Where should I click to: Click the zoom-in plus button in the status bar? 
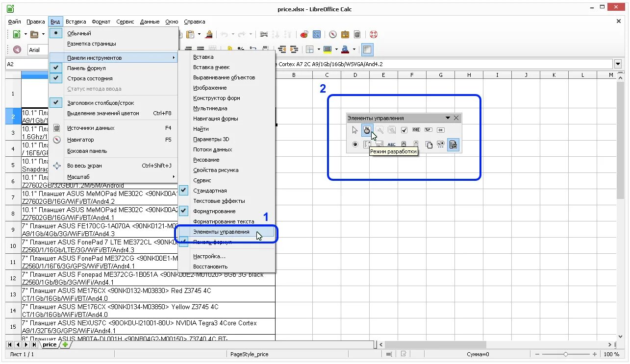[595, 354]
